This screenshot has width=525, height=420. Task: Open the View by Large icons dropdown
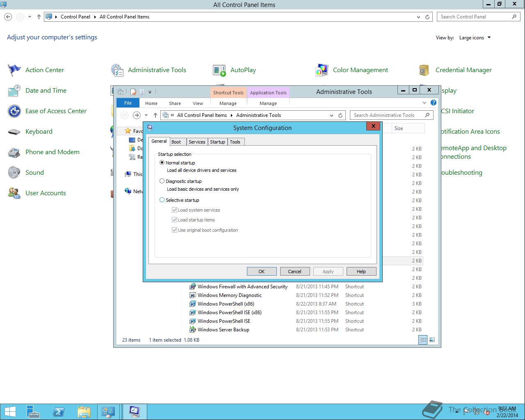coord(475,38)
